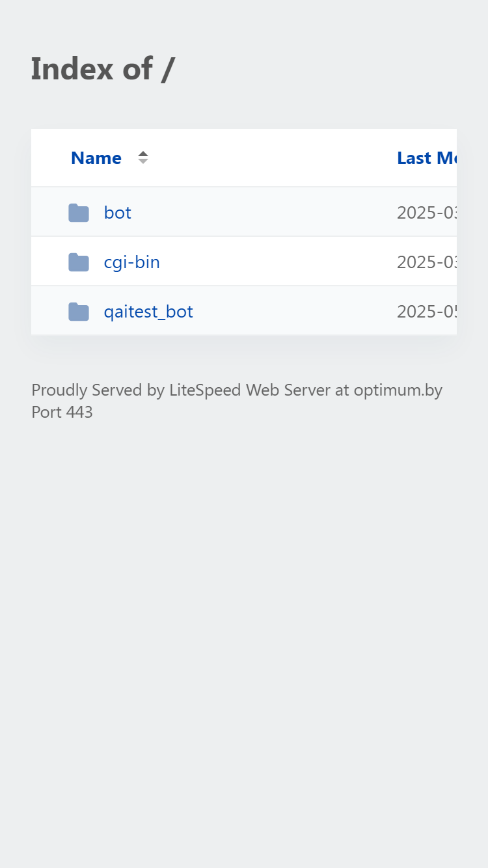Click the "optimum.by" hostname in the footer

398,390
